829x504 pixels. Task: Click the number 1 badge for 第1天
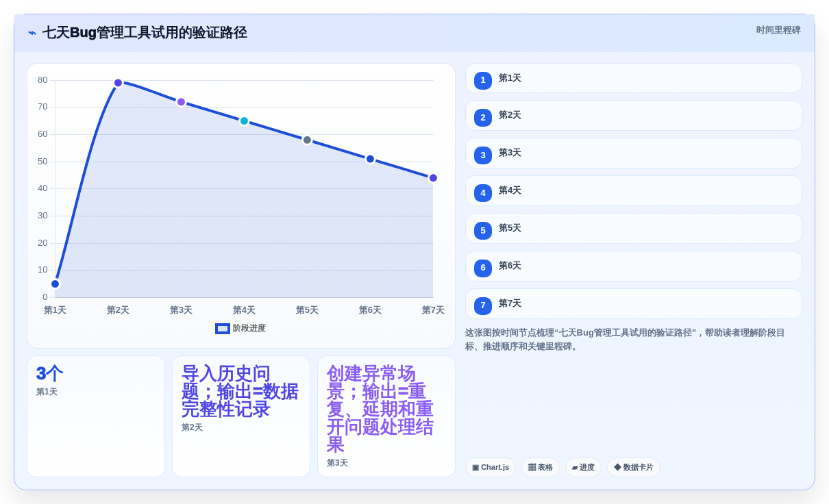coord(483,80)
